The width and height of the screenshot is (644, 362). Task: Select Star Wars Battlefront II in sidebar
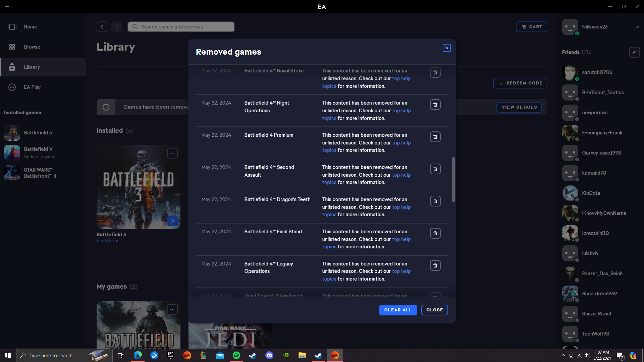[43, 173]
